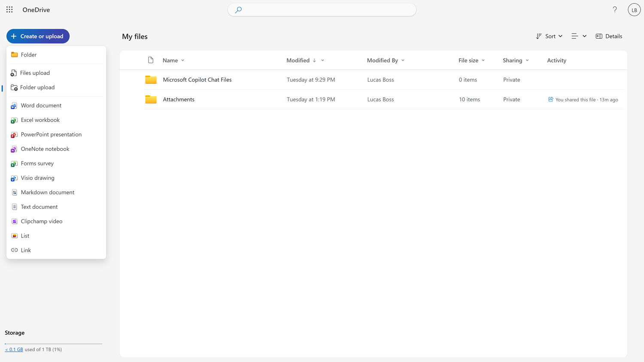
Task: Click the Attachments folder icon
Action: click(151, 99)
